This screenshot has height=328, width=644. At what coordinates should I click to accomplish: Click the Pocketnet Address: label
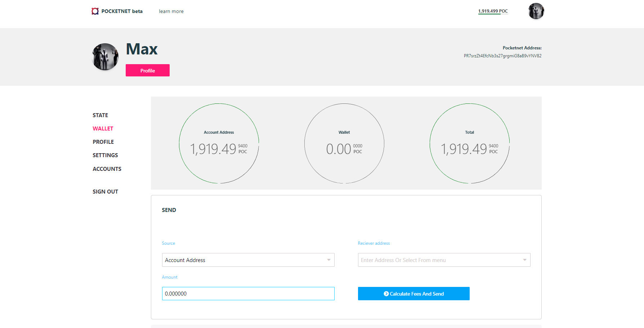pos(522,48)
